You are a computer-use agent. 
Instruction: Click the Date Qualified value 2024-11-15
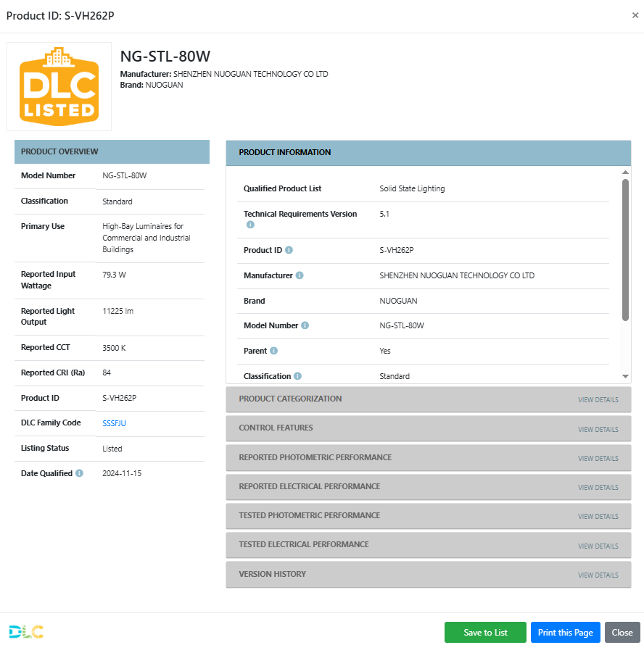pyautogui.click(x=122, y=473)
